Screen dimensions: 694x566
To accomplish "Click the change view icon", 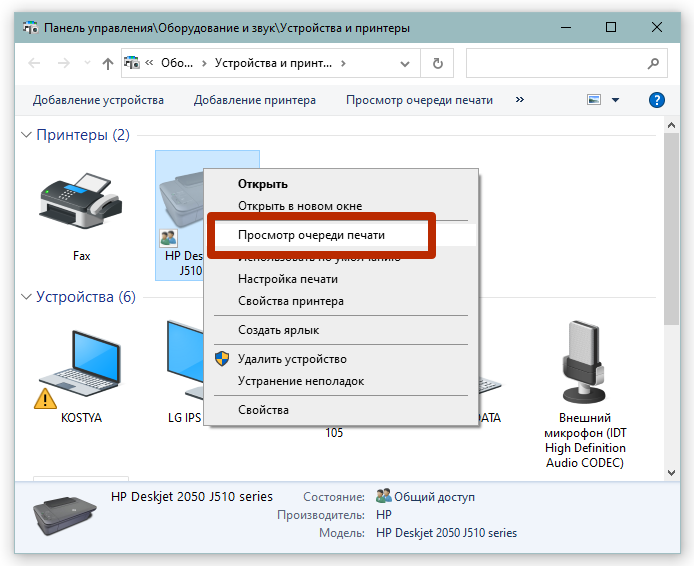I will pos(594,100).
